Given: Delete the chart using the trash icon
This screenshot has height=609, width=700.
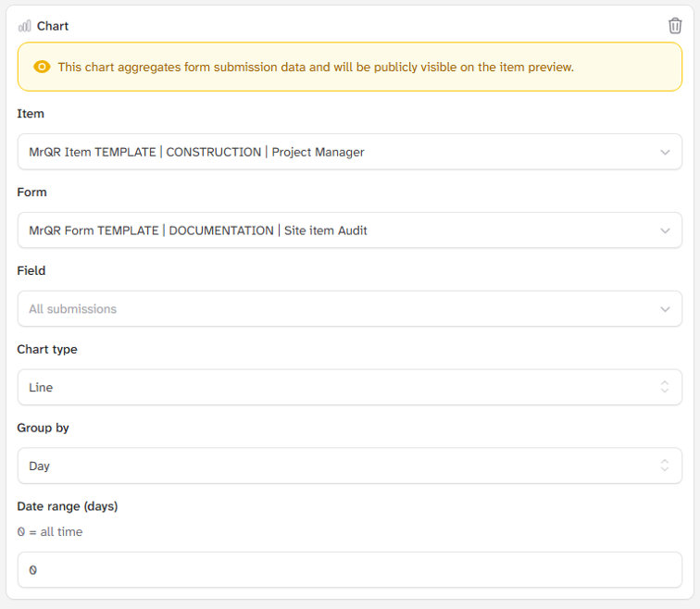Looking at the screenshot, I should point(675,26).
